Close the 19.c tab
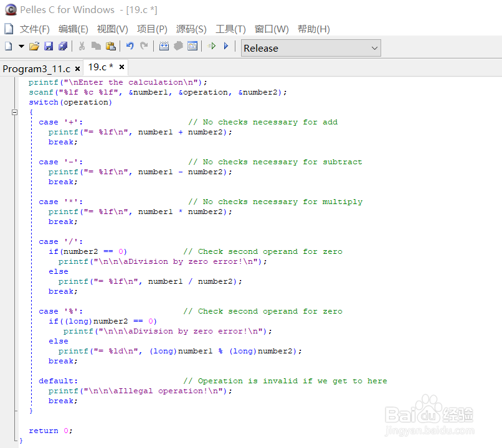Image resolution: width=502 pixels, height=448 pixels. coord(121,67)
